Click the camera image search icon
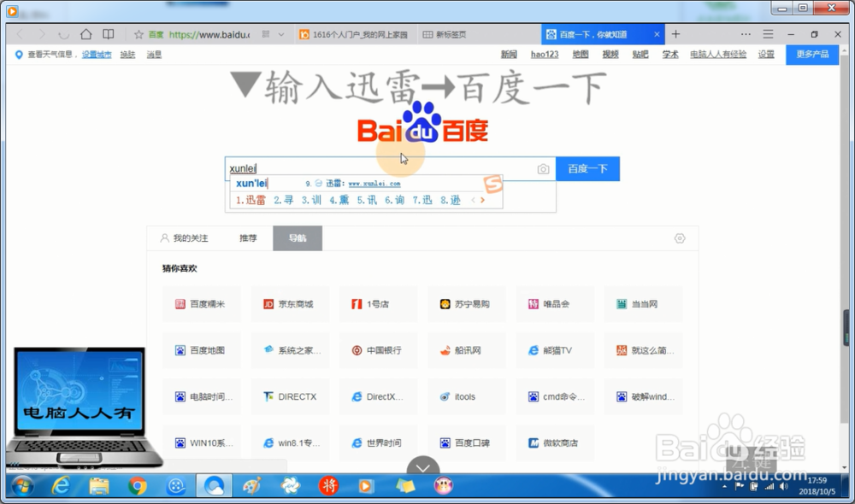 pyautogui.click(x=543, y=169)
